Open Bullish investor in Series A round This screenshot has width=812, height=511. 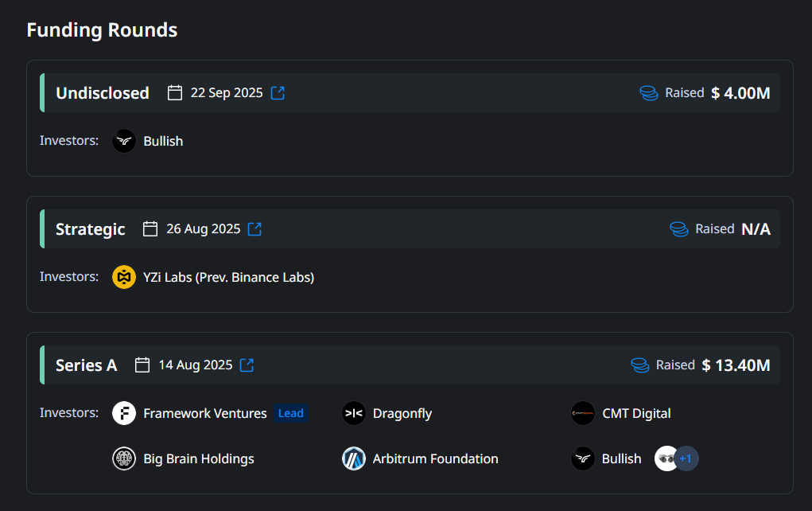click(621, 458)
